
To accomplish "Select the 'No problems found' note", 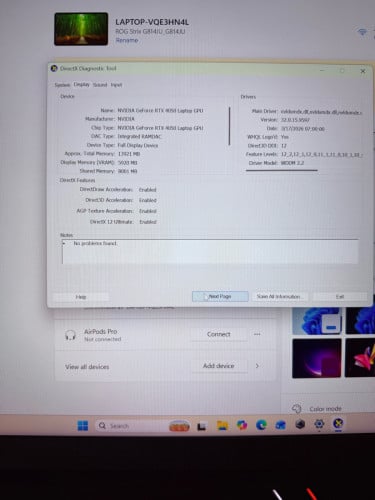I will pos(95,243).
